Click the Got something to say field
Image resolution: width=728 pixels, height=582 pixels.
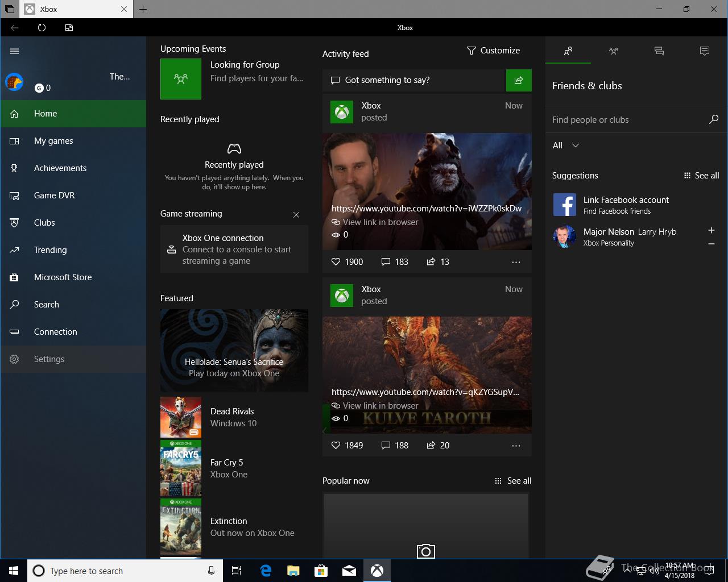coord(413,80)
